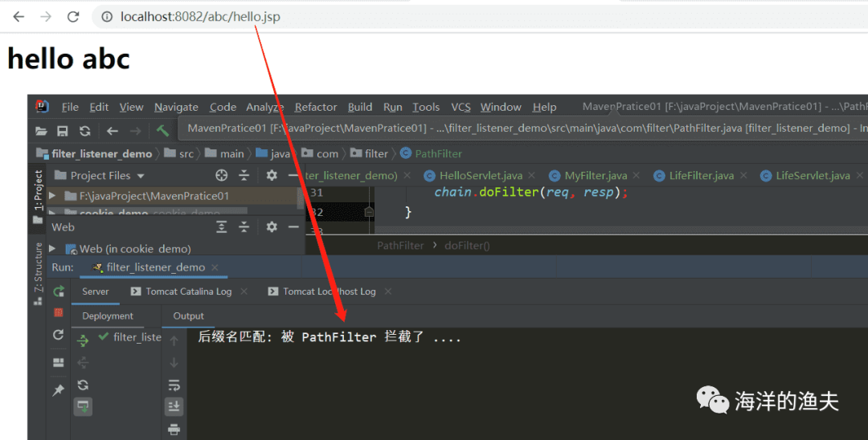Toggle soft-wrap in Output console
The image size is (868, 440).
pyautogui.click(x=174, y=385)
